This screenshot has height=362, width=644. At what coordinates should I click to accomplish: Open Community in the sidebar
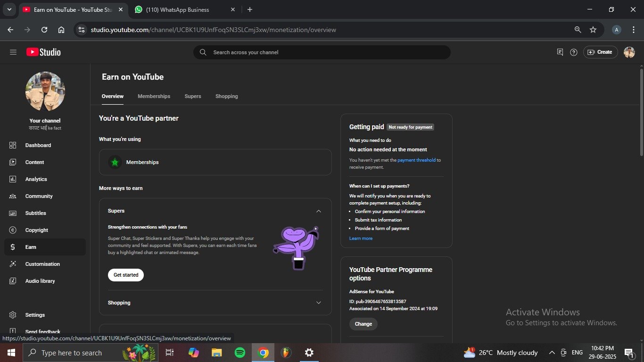(x=45, y=196)
